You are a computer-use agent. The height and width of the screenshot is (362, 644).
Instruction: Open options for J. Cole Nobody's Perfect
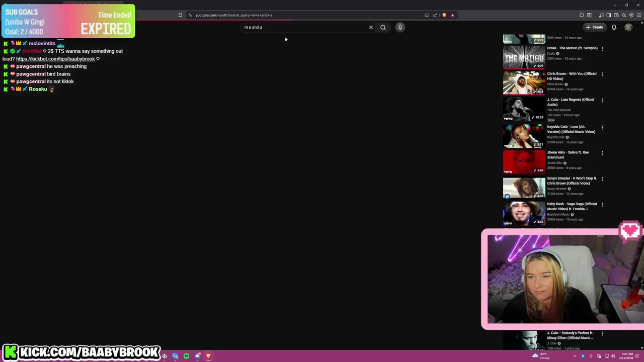(602, 334)
